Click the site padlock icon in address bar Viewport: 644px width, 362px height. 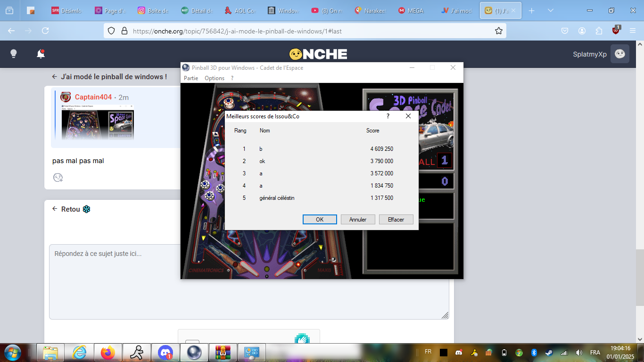point(124,31)
